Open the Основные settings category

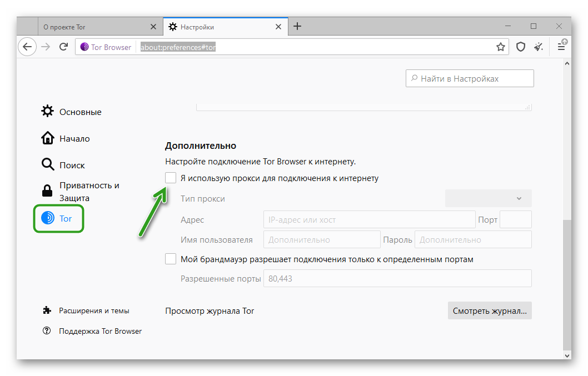pos(71,112)
